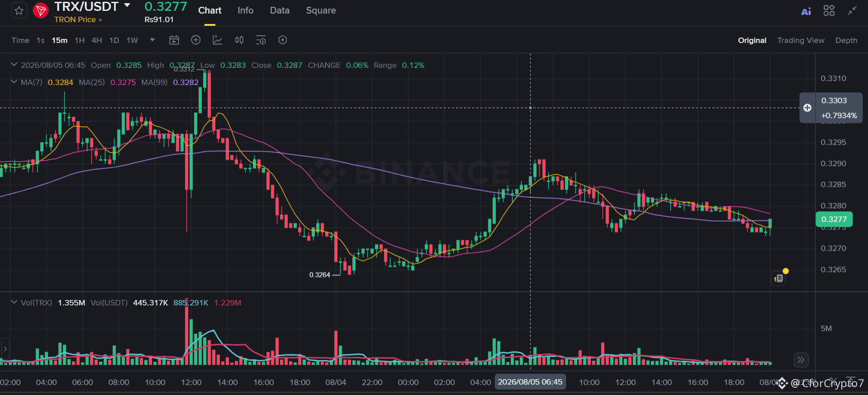Click the 0.3277 current price tag
This screenshot has width=868, height=395.
[834, 219]
